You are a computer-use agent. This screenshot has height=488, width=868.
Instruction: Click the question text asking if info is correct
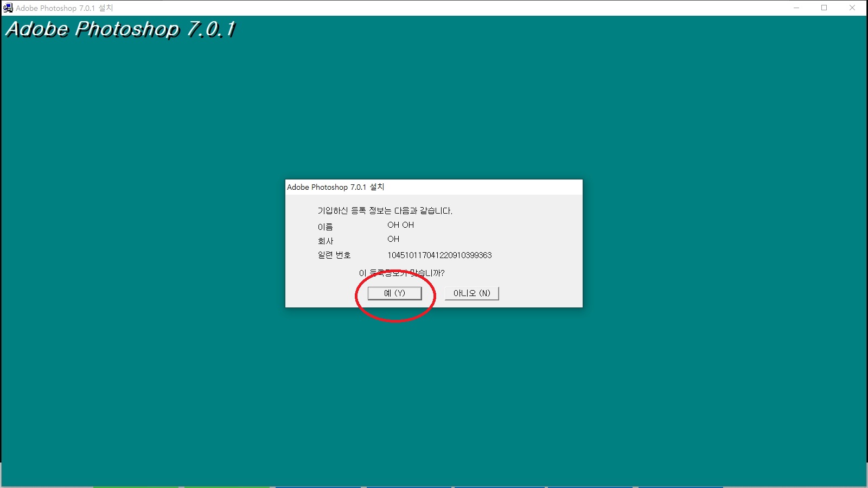[x=401, y=273]
